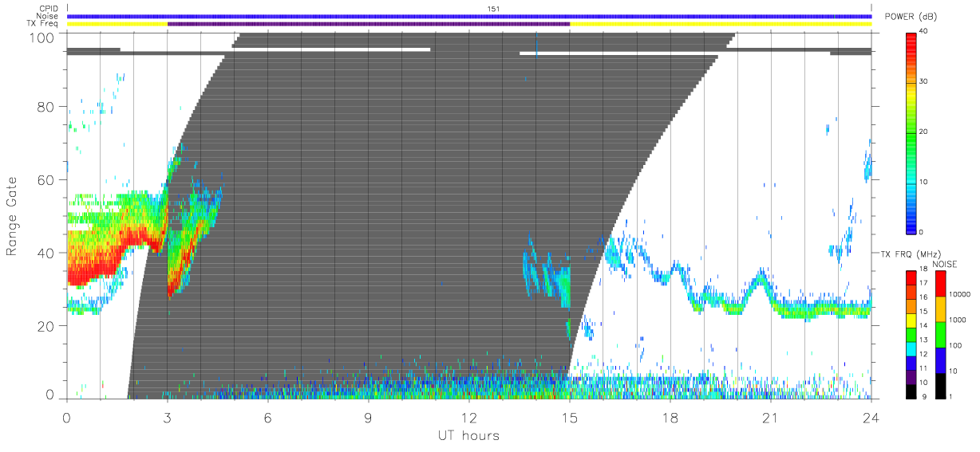Click the 20 tick on Range Gate axis

47,325
